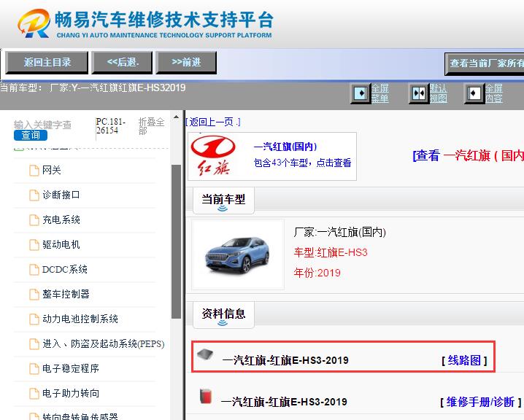Viewport: 524px width, 420px height.
Task: Open the 电子稳定程序 tree item
Action: (71, 368)
